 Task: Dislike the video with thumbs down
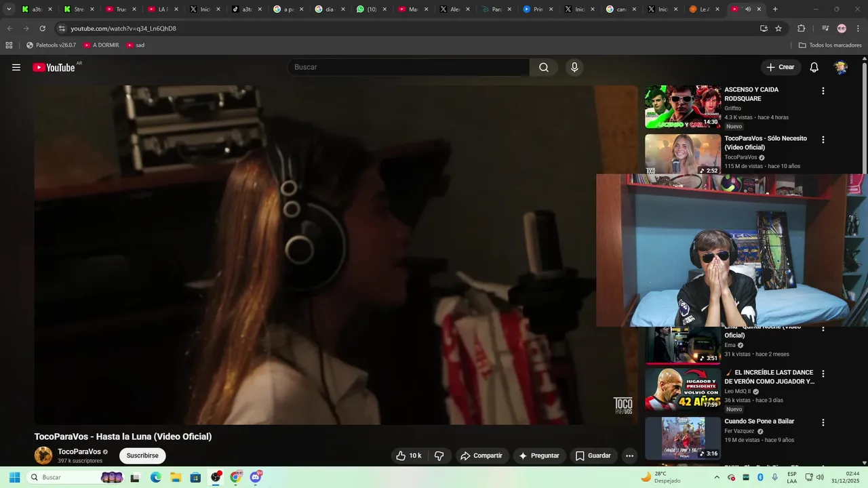439,455
